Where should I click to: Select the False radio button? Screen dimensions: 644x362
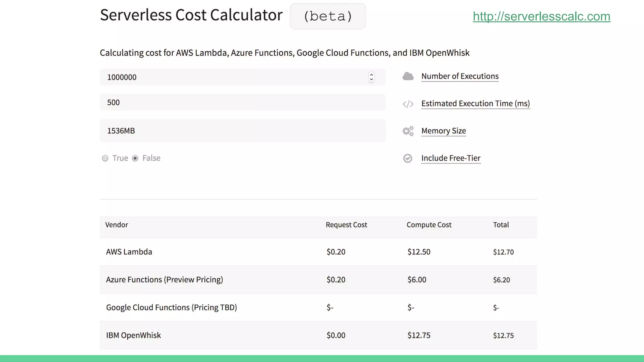pos(135,158)
